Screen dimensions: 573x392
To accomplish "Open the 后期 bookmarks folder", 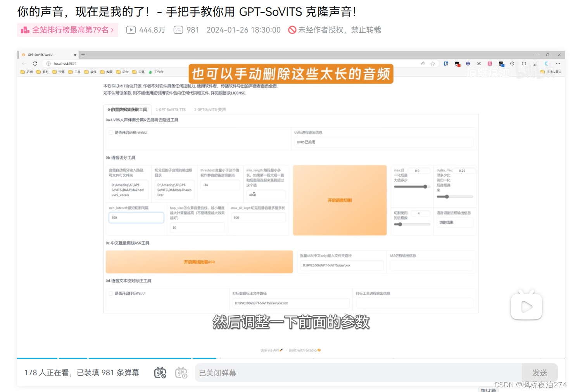I will [x=27, y=72].
